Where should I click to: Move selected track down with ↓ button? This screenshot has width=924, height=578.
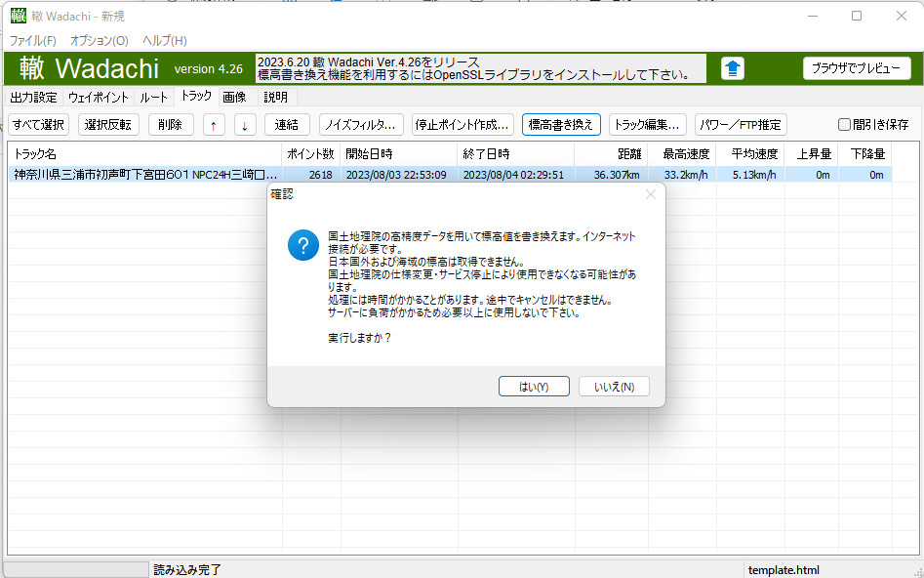coord(245,124)
